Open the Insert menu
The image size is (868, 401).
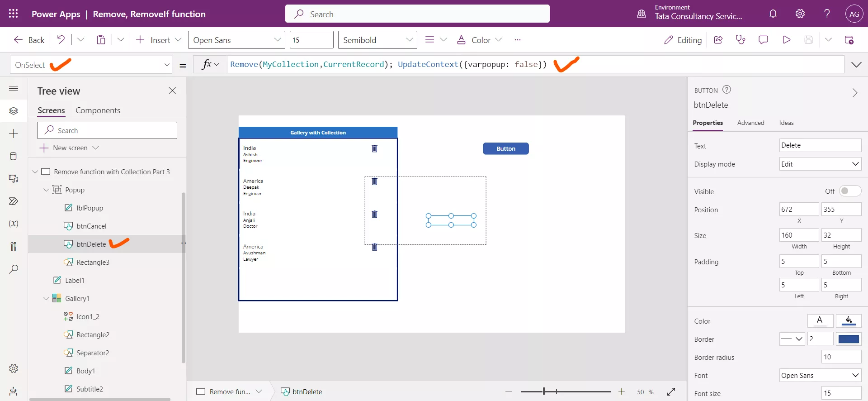158,40
